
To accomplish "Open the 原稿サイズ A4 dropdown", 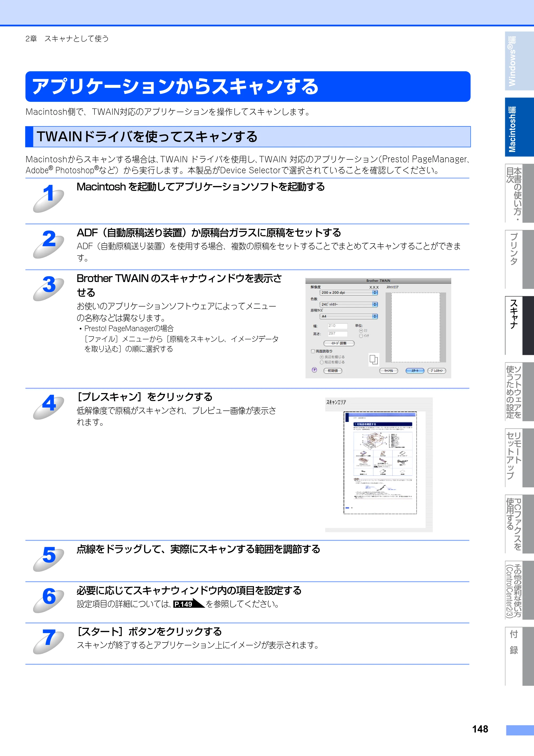I will [x=348, y=316].
